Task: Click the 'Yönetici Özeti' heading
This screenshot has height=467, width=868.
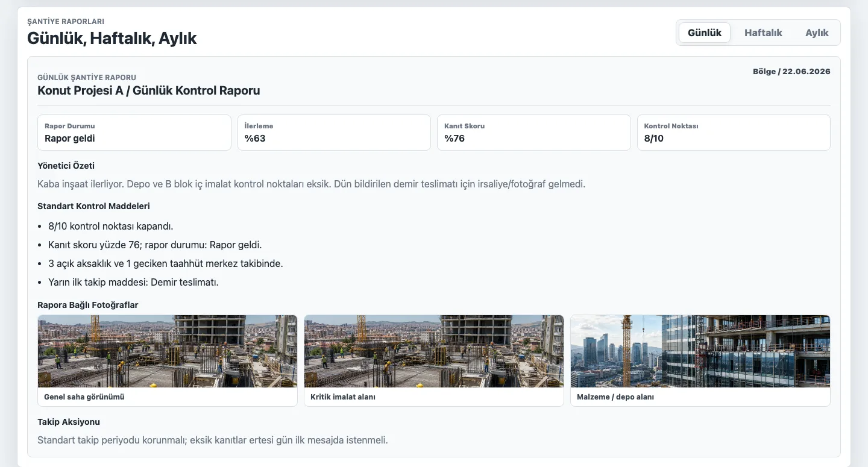Action: [66, 166]
